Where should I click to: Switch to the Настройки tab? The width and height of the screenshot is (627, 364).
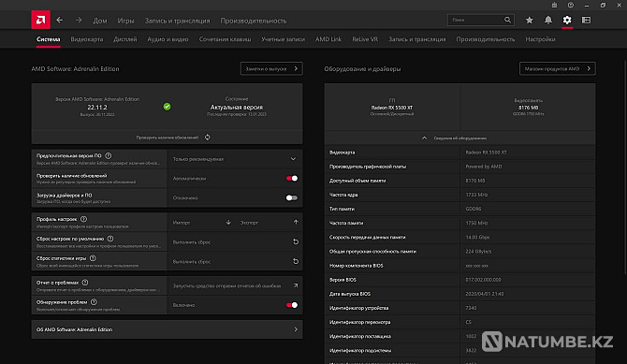point(540,39)
